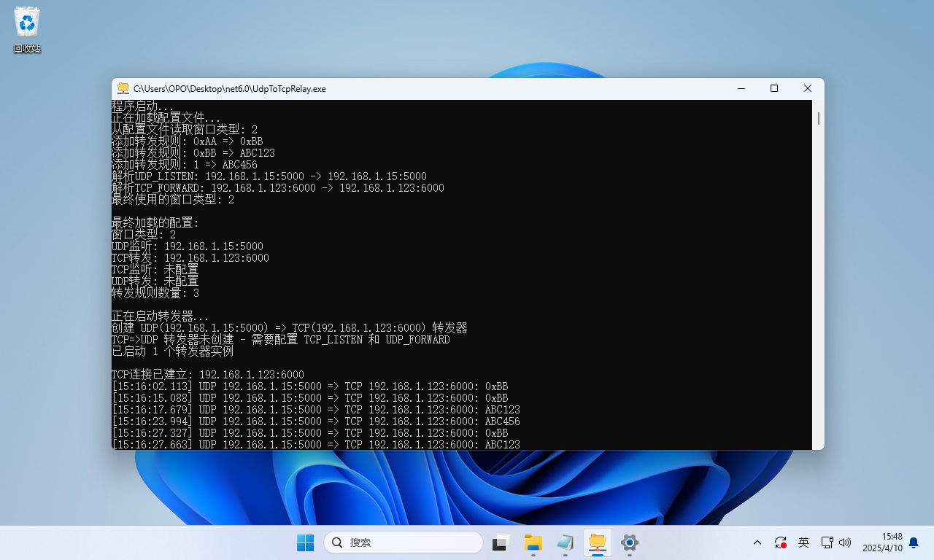The image size is (934, 560).
Task: Click the line '从配置文件读取窗口类型: 2'
Action: point(185,130)
